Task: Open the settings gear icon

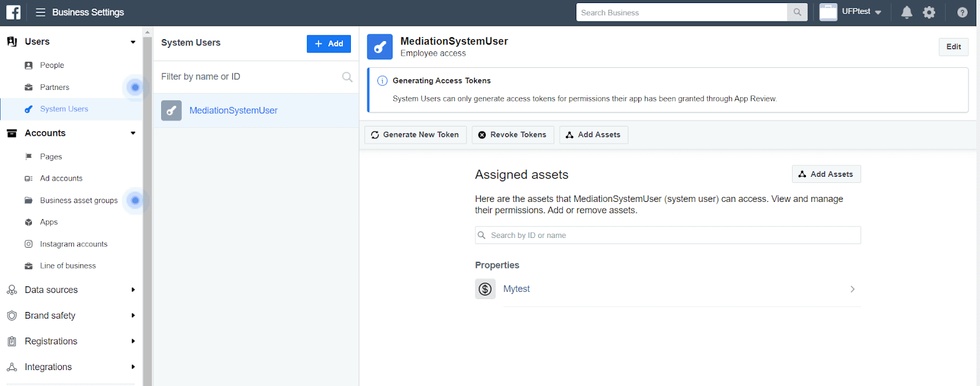Action: 929,12
